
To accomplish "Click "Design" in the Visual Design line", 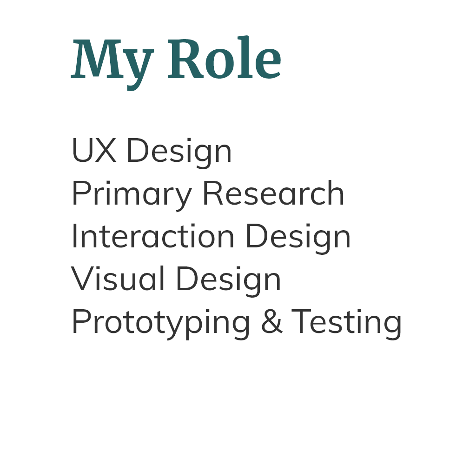I will tap(229, 281).
